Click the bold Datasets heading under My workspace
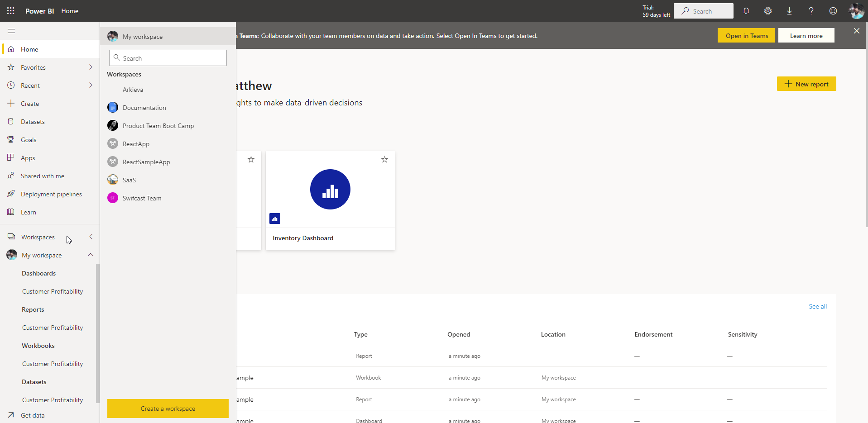This screenshot has width=868, height=423. pos(34,382)
